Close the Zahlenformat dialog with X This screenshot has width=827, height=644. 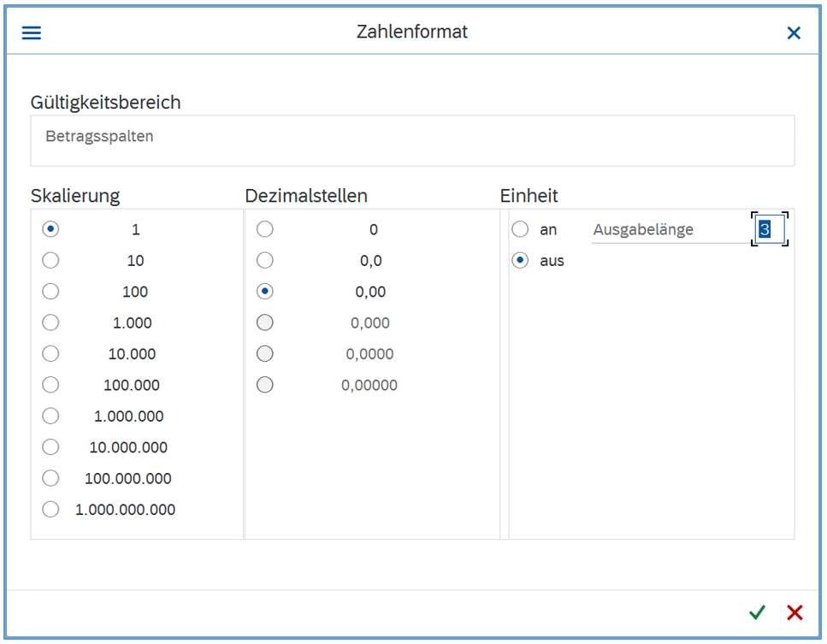point(794,32)
